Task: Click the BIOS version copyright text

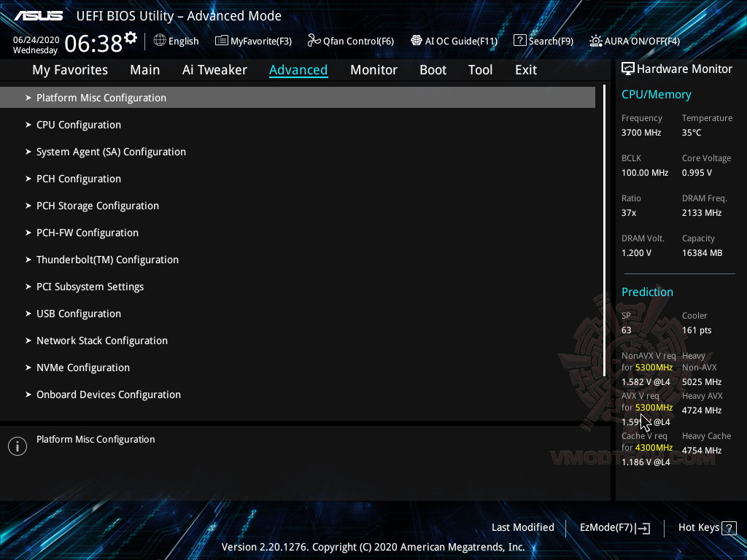Action: [373, 547]
